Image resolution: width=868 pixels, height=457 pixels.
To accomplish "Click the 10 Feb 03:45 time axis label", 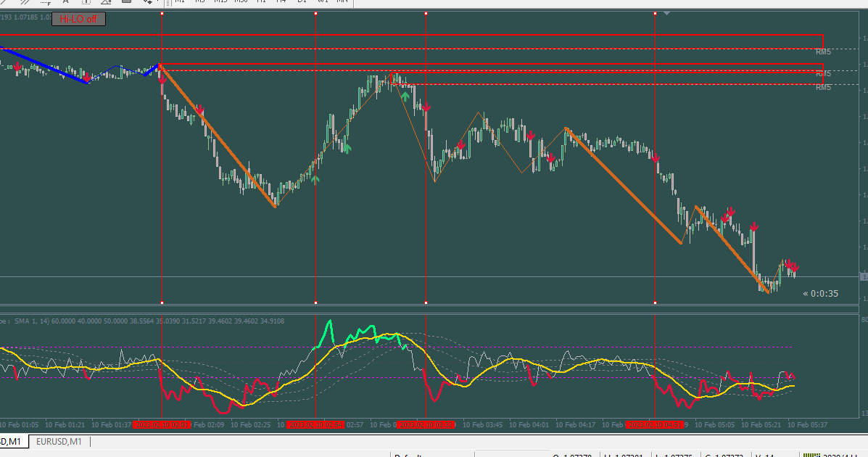I will tap(482, 425).
